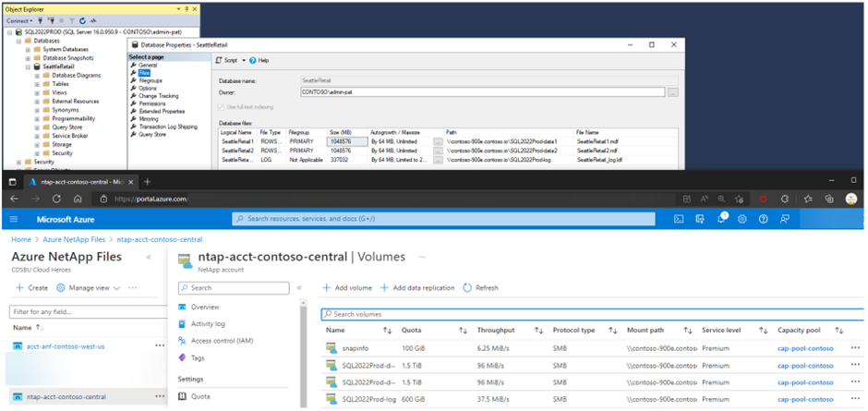Open the Script dropdown arrow
Viewport: 868px width, 411px height.
[x=244, y=60]
